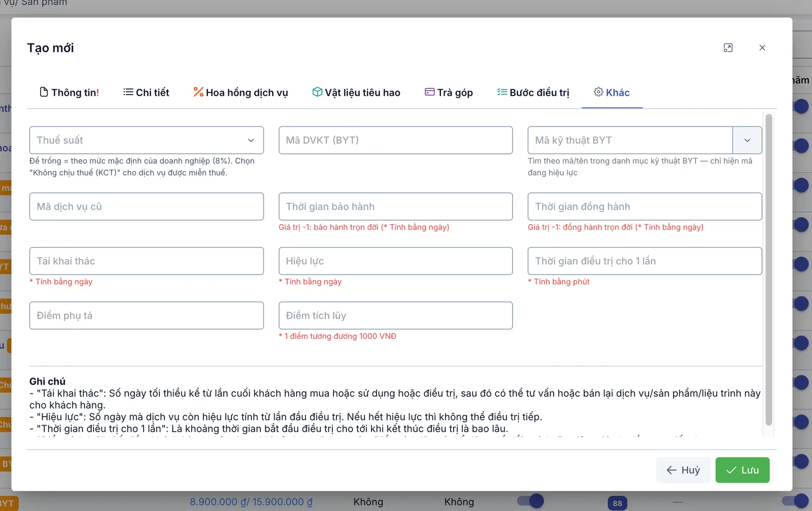The width and height of the screenshot is (812, 511).
Task: Click the đồng hành trọn đời hint text
Action: point(616,227)
